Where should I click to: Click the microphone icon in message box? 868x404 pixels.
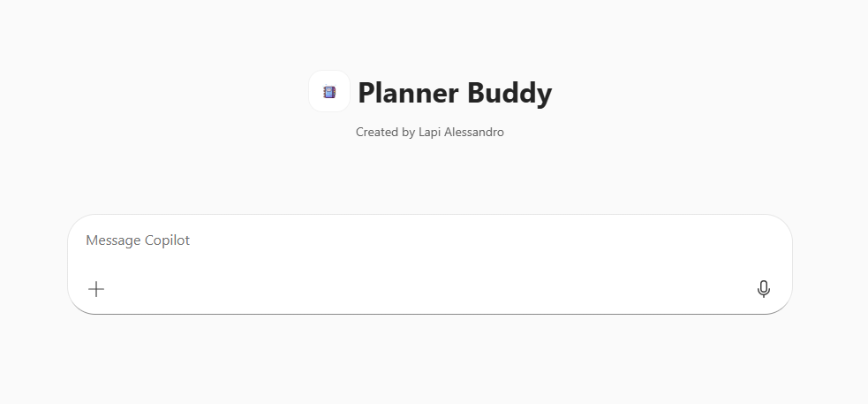(x=764, y=289)
